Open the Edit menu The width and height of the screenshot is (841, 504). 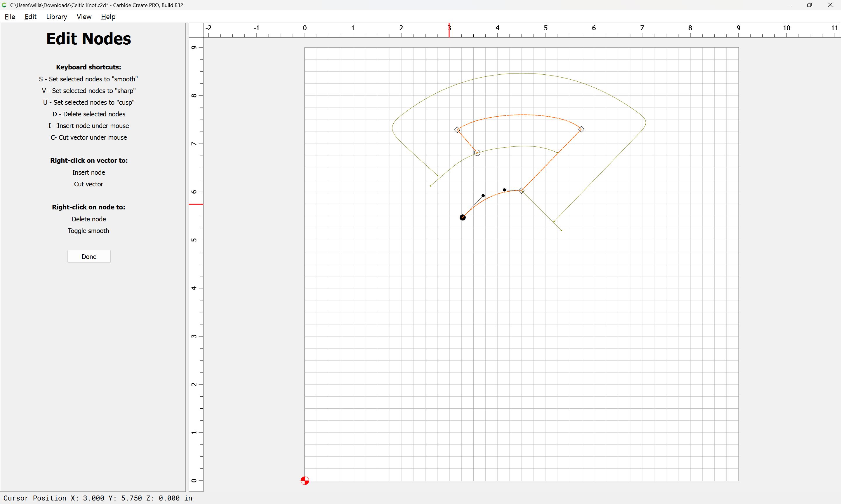tap(30, 17)
